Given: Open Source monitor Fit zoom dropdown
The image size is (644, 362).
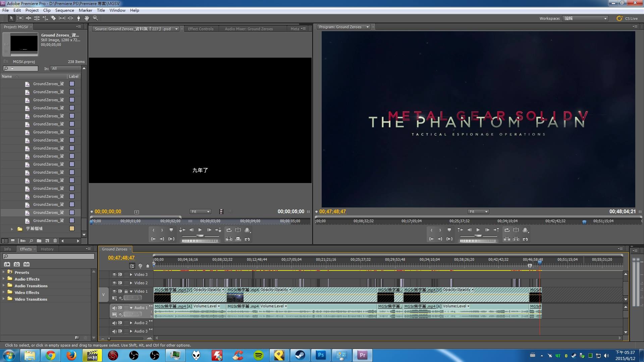Looking at the screenshot, I should pos(201,212).
